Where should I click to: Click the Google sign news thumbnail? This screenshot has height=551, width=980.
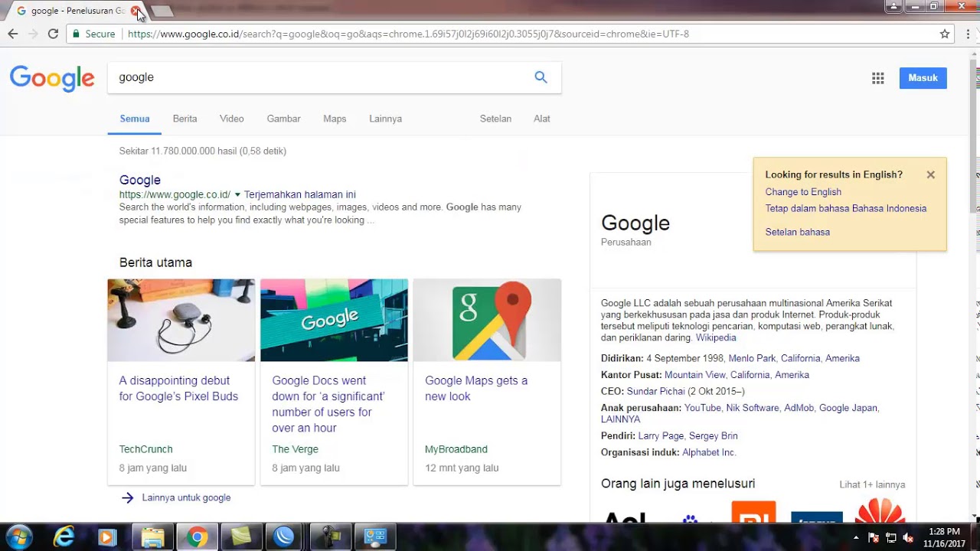click(x=334, y=320)
